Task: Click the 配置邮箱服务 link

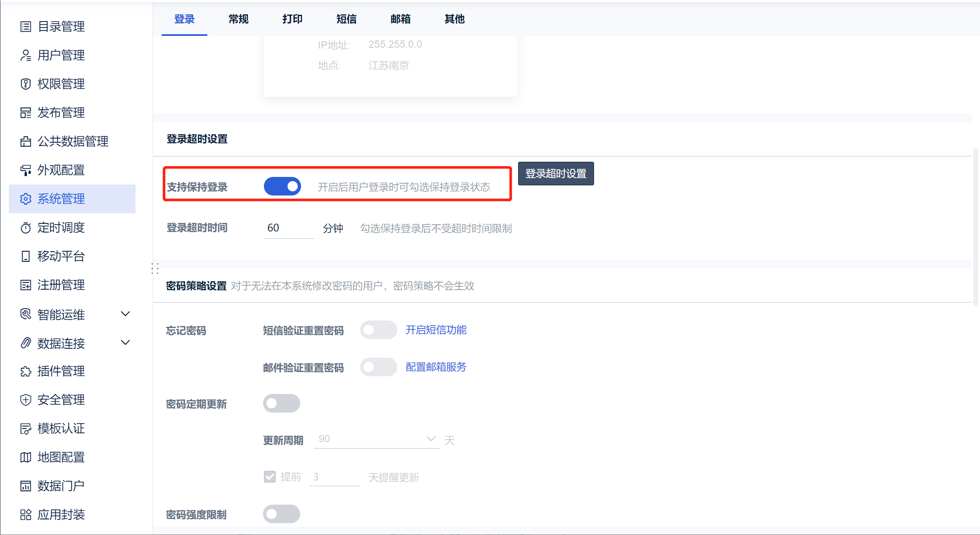Action: click(436, 367)
